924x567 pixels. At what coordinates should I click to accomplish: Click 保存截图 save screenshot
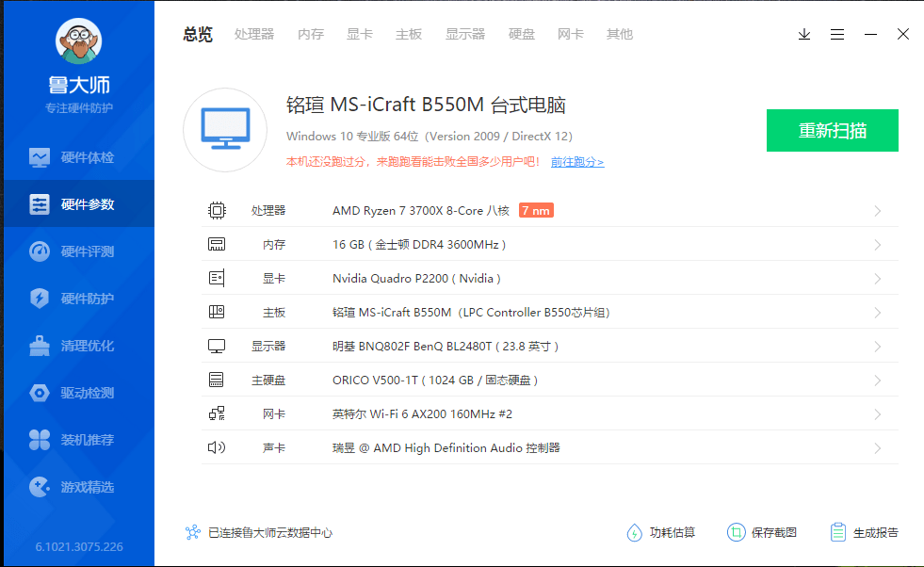(762, 532)
